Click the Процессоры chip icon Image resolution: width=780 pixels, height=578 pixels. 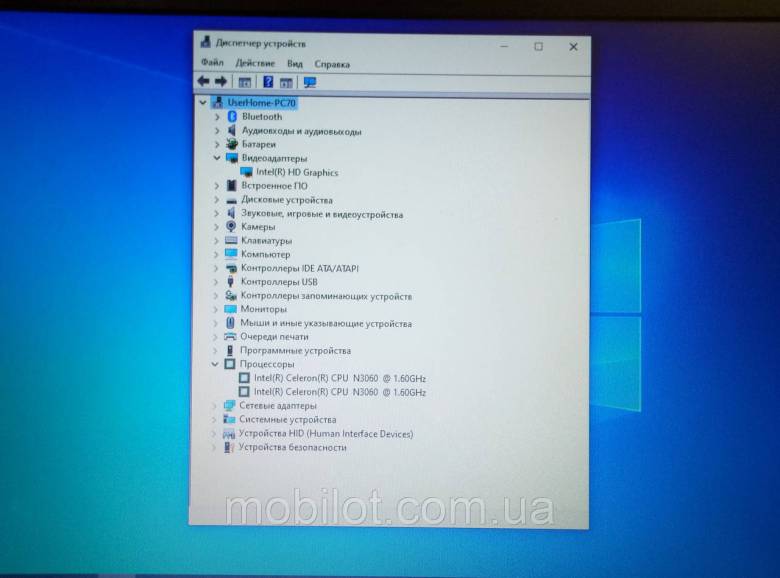coord(229,364)
